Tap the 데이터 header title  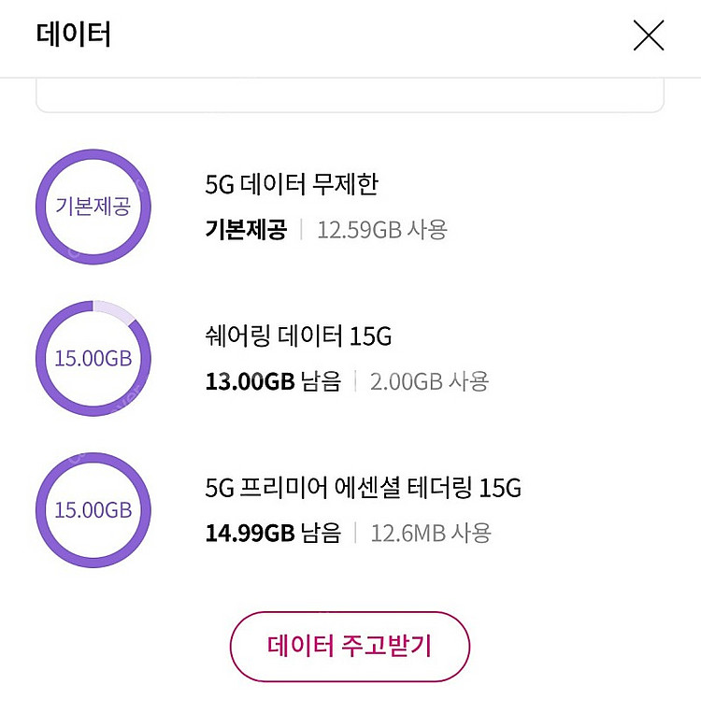click(x=74, y=36)
